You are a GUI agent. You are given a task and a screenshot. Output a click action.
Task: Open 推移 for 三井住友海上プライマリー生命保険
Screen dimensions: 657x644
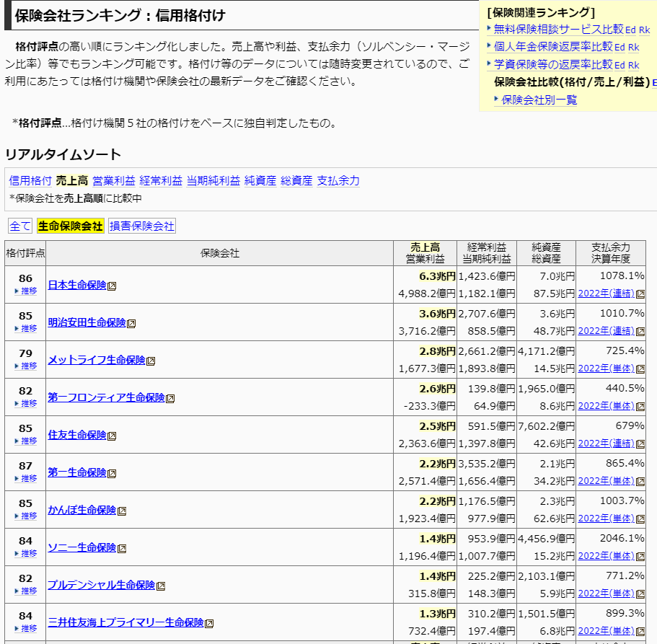[25, 629]
